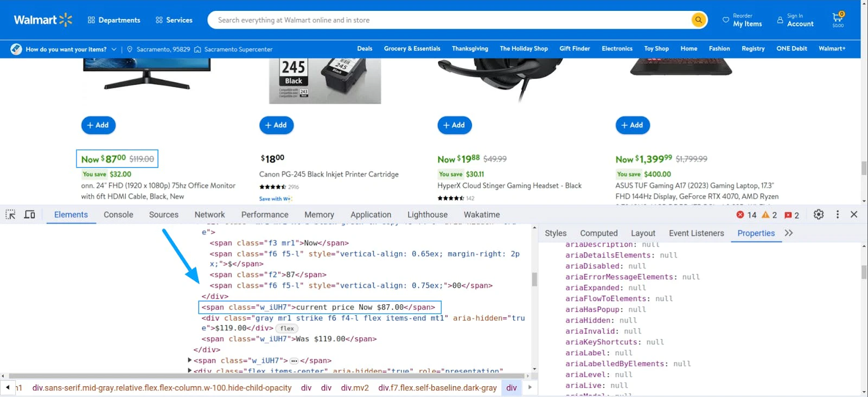Open Sign In Account
868x397 pixels.
pyautogui.click(x=795, y=20)
